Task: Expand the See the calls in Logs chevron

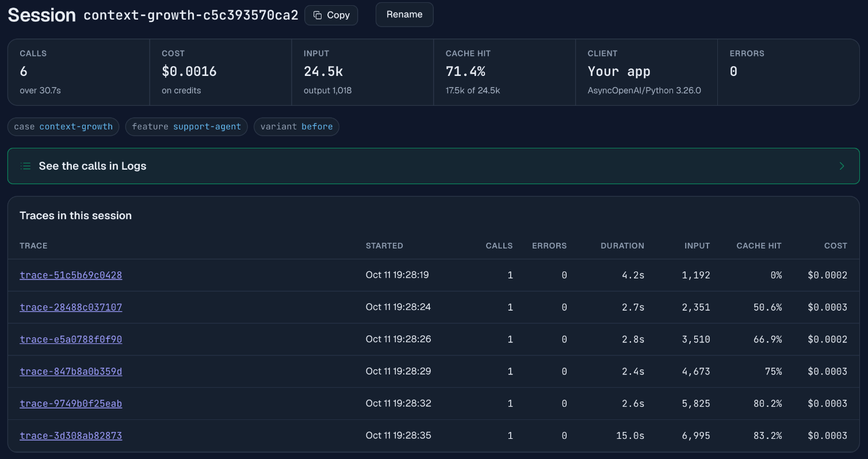Action: point(842,166)
